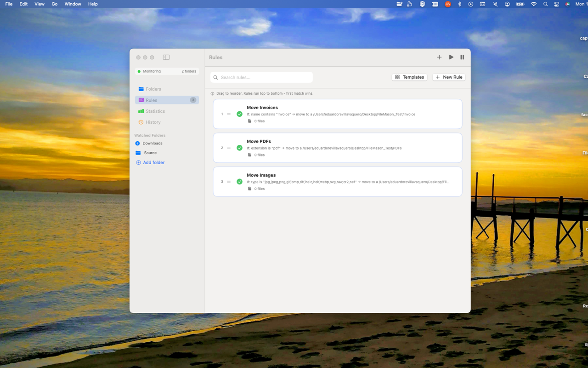
Task: Click the Source folder icon
Action: pyautogui.click(x=138, y=153)
